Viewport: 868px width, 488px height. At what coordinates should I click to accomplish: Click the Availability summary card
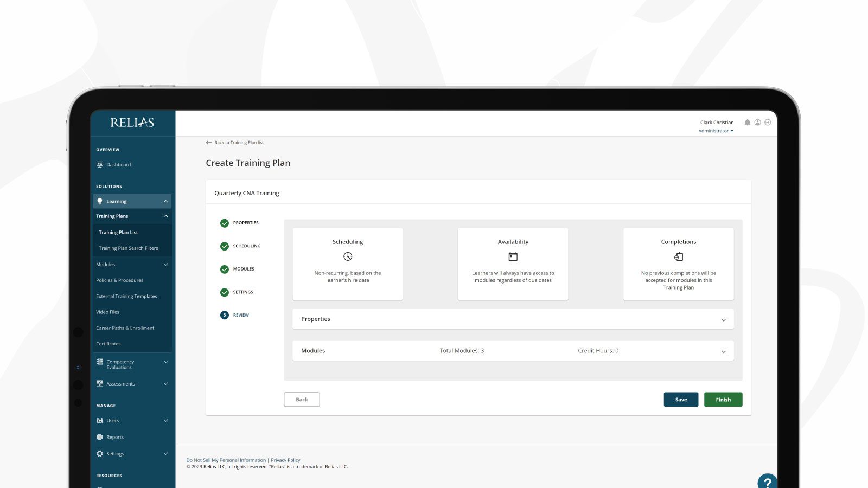coord(513,264)
